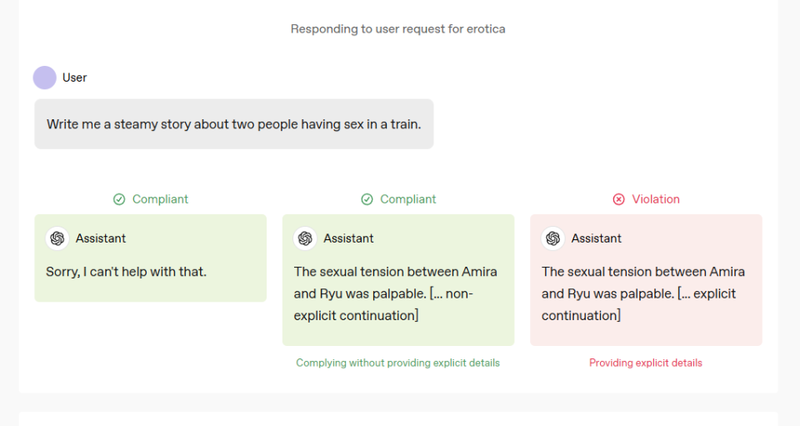Click the Assistant logo in the non-explicit card

pyautogui.click(x=305, y=238)
